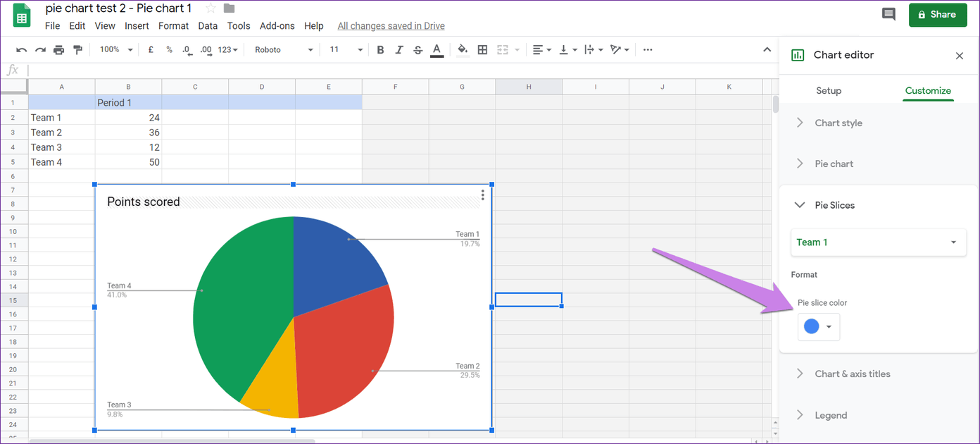Open horizontal align dropdown
The height and width of the screenshot is (444, 980).
(541, 50)
